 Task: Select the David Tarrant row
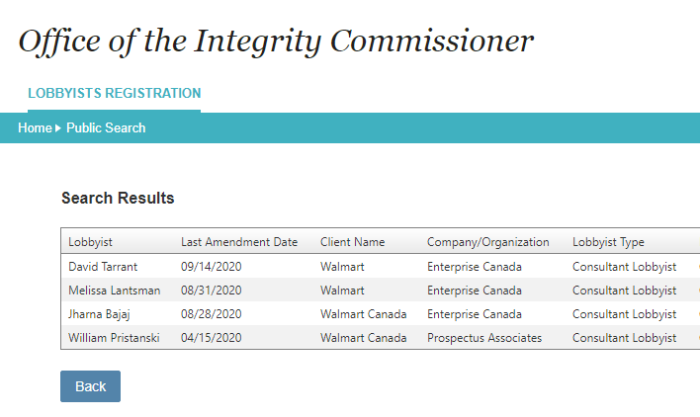[x=380, y=267]
